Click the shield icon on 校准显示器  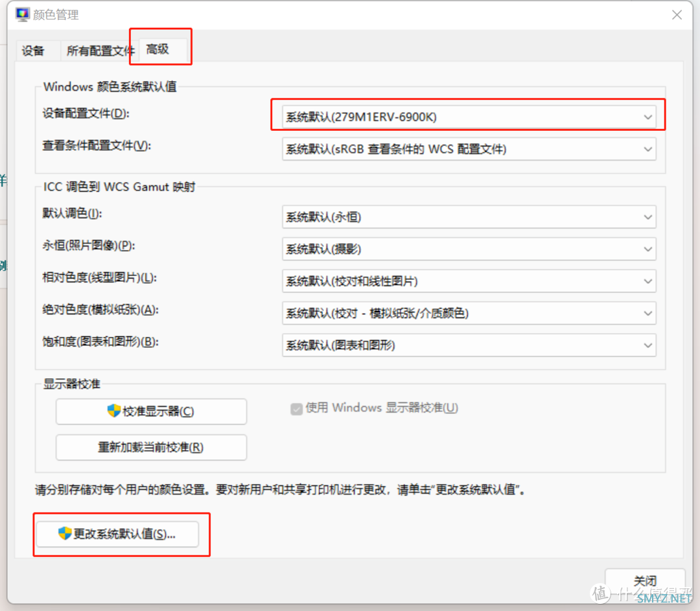114,411
